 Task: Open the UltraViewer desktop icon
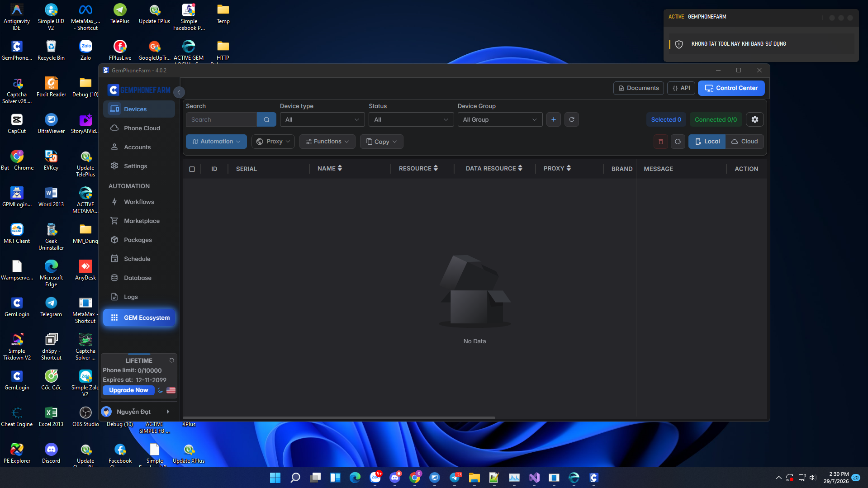51,123
